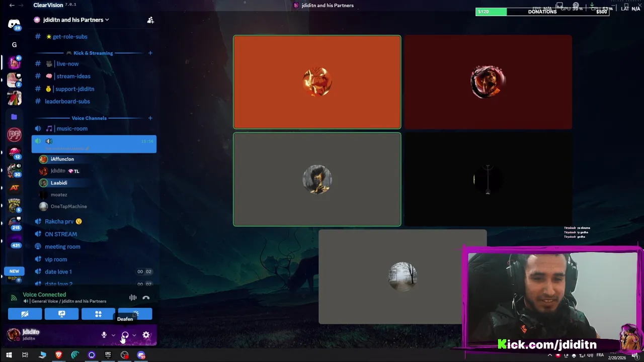644x362 pixels.
Task: Click the green donations progress bar
Action: coord(491,12)
